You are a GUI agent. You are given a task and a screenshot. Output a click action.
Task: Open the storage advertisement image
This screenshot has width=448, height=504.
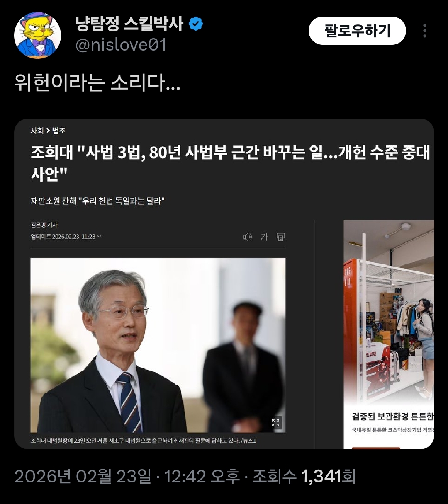coord(389,334)
